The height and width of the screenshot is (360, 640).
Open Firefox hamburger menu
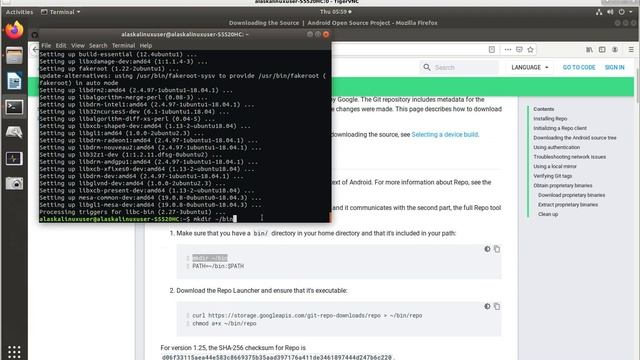[631, 49]
